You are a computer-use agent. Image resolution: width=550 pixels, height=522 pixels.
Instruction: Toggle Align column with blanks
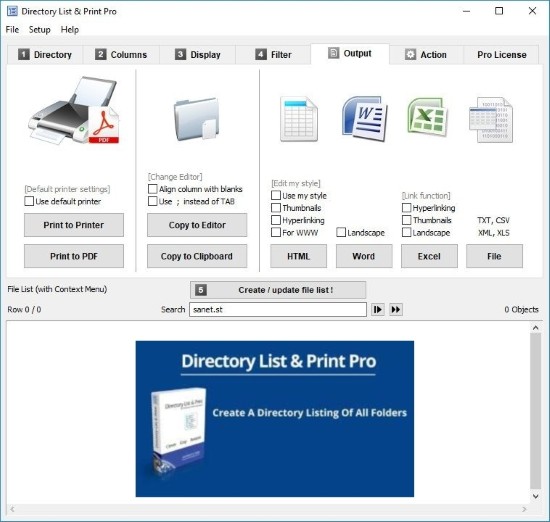pyautogui.click(x=153, y=189)
